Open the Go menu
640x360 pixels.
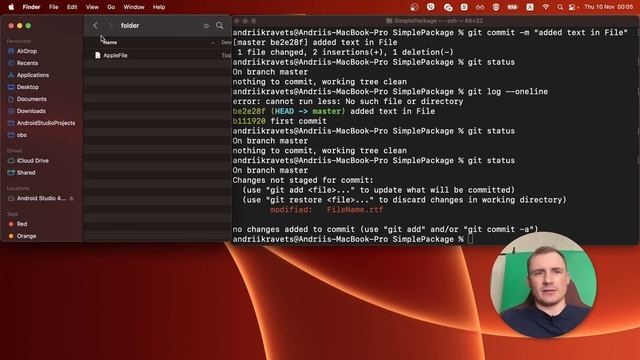(x=111, y=7)
